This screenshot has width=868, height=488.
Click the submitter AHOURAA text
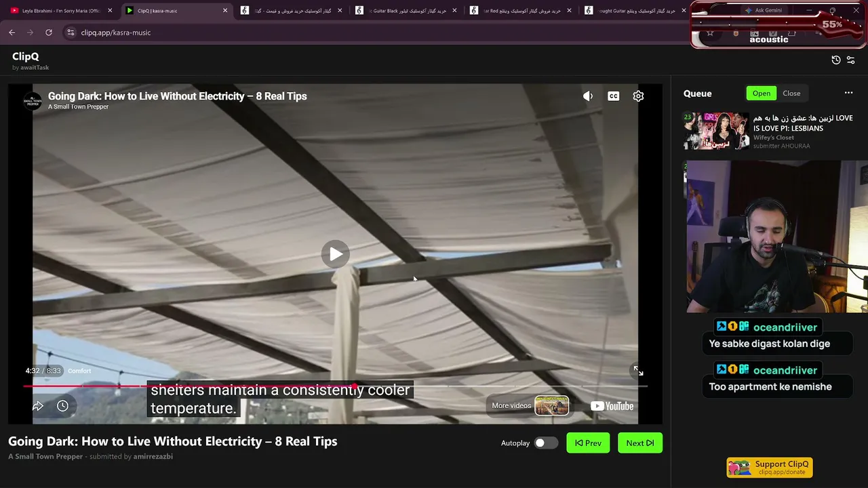(795, 146)
